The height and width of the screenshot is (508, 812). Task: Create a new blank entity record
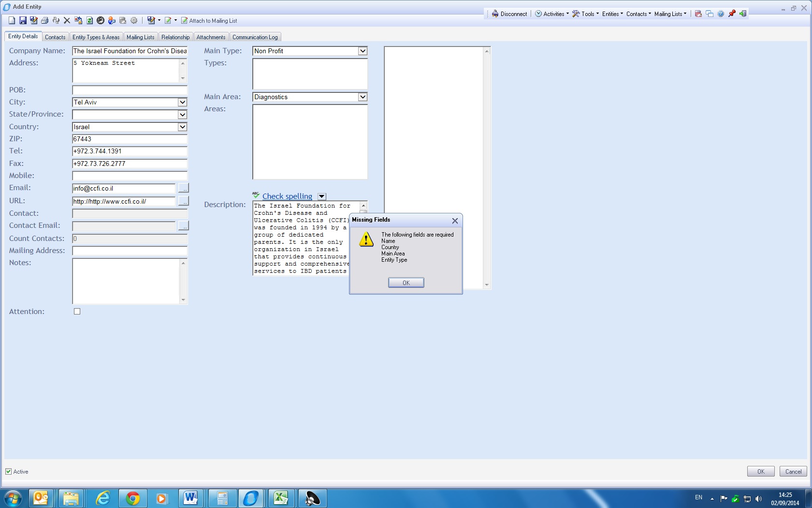pos(12,20)
